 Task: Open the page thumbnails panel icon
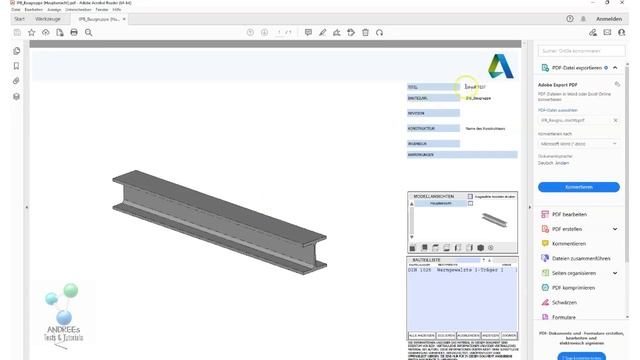[16, 51]
